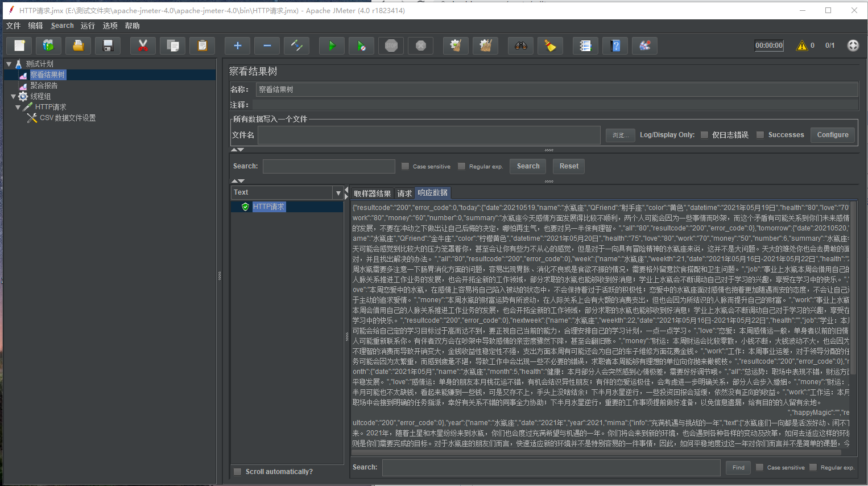Select the HTTP请求 sample result entry
This screenshot has height=486, width=868.
[x=268, y=207]
